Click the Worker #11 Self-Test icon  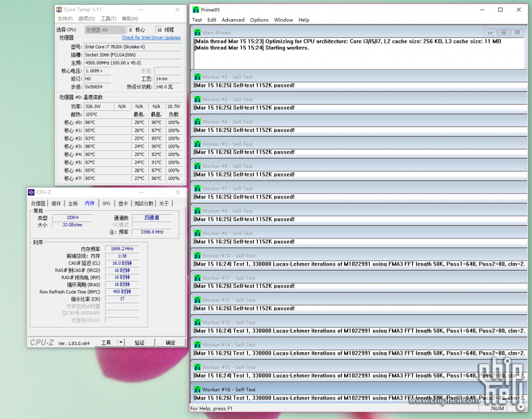click(198, 278)
